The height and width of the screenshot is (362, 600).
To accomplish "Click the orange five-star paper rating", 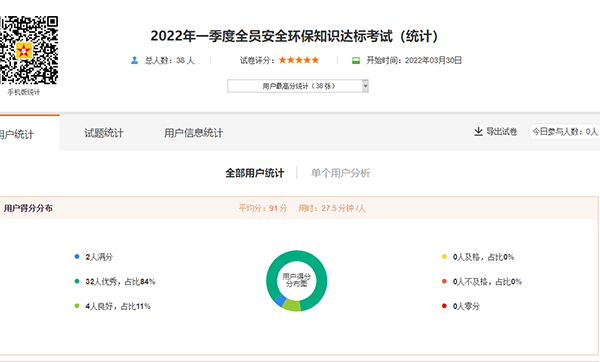I will coord(299,60).
